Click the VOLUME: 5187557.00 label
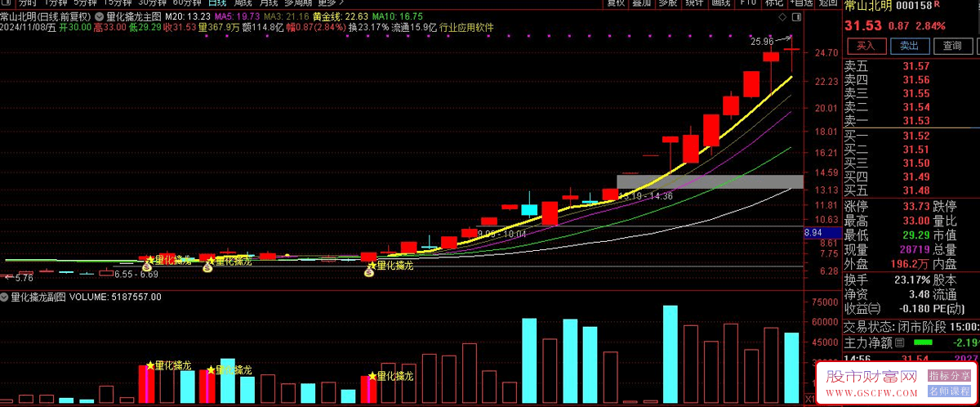980x407 pixels. (x=116, y=297)
